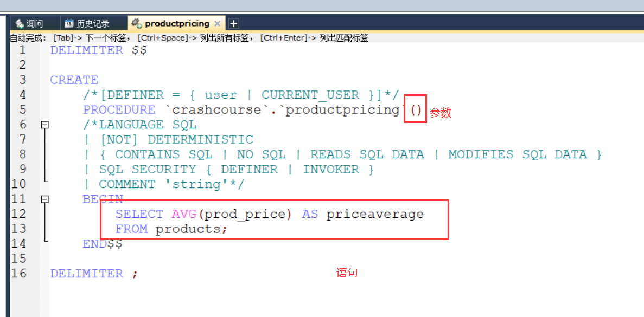This screenshot has height=317, width=644.
Task: Click line number 1 in the gutter
Action: [x=22, y=50]
